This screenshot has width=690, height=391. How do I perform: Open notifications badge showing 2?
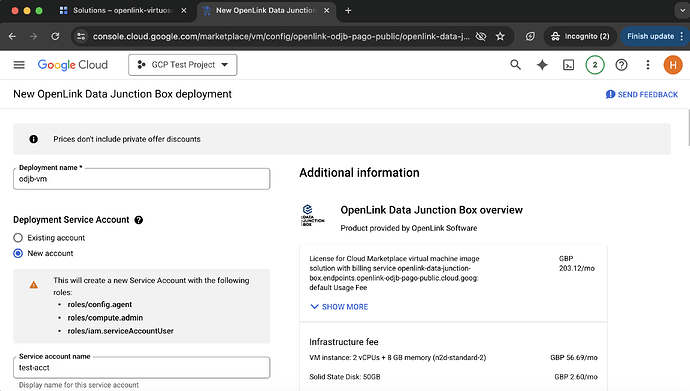click(x=595, y=65)
